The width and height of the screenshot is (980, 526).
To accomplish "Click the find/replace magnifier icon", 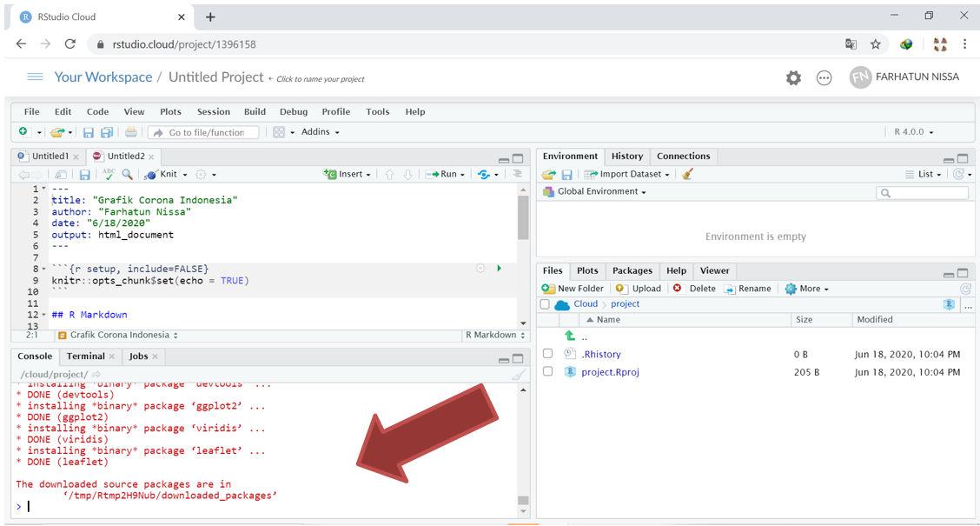I will (128, 175).
